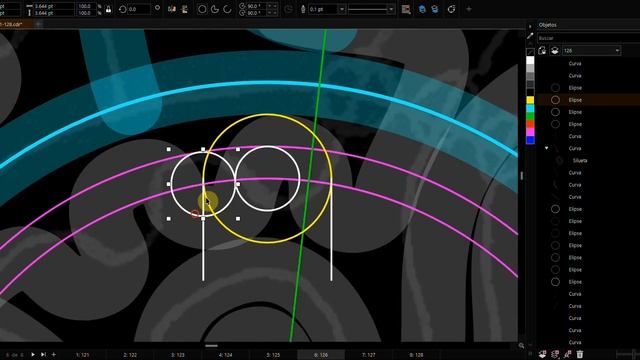This screenshot has width=640, height=360.
Task: Add a page with plus button
Action: pos(54,355)
